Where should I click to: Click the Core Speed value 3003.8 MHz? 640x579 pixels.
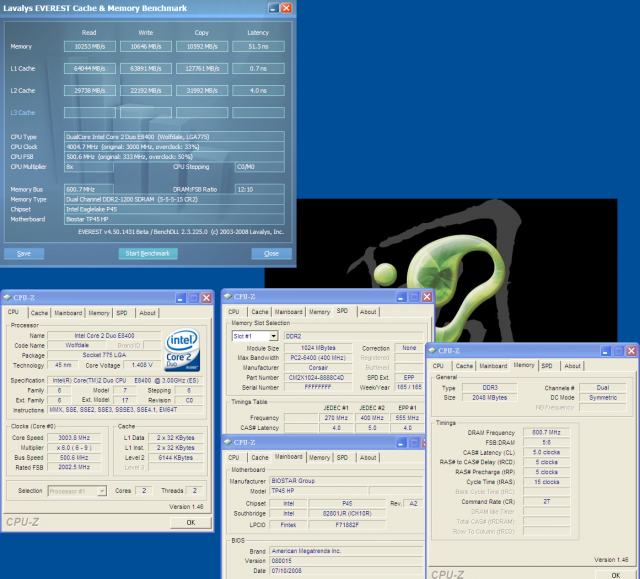point(74,437)
